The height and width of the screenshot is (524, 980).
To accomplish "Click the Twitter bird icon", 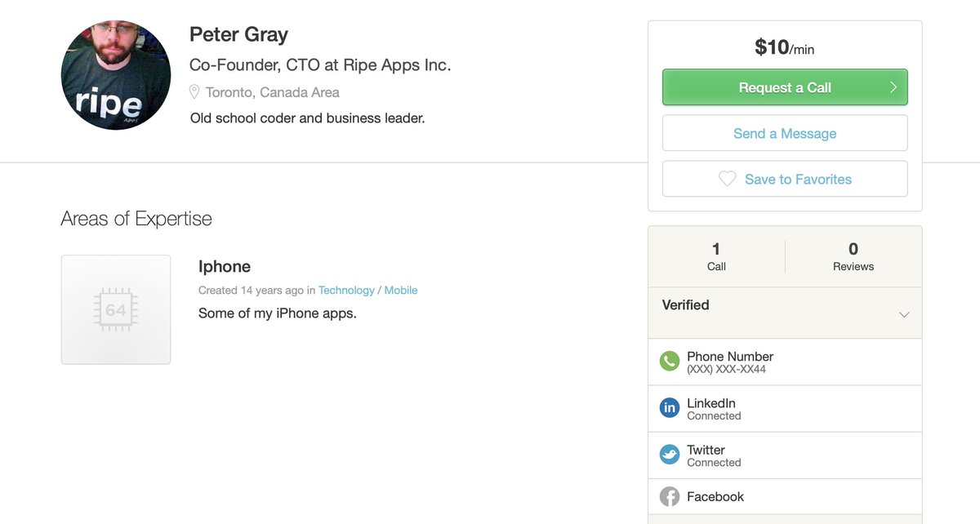I will click(670, 454).
